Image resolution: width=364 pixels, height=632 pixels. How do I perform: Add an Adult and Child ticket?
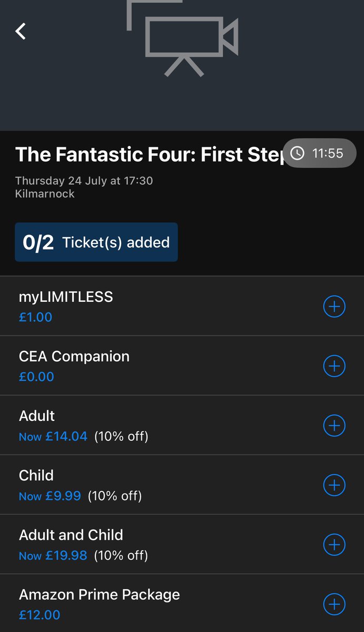[x=334, y=545]
